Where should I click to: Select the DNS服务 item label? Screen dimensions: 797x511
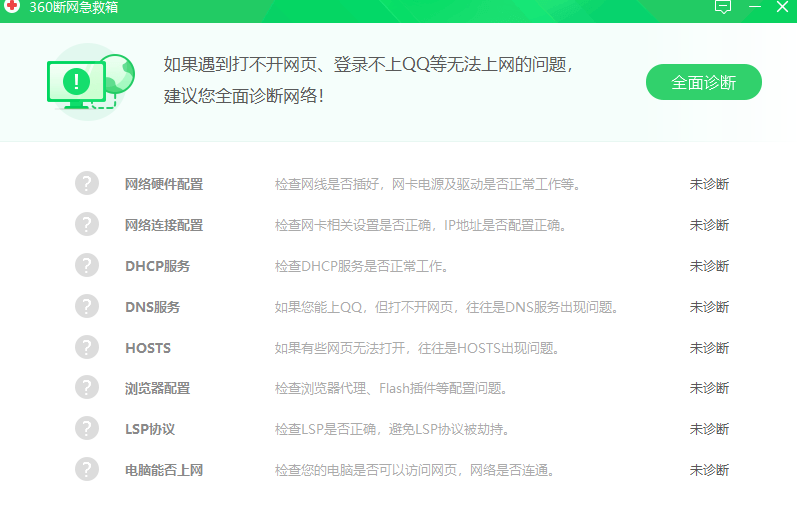(x=152, y=307)
